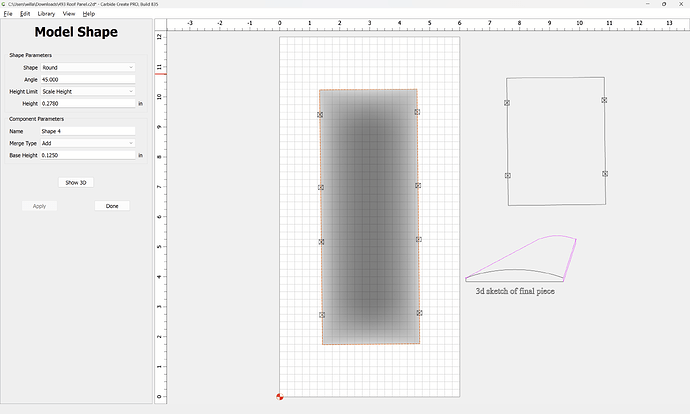Click the Angle input field
Viewport: 690px width, 414px height.
point(87,79)
